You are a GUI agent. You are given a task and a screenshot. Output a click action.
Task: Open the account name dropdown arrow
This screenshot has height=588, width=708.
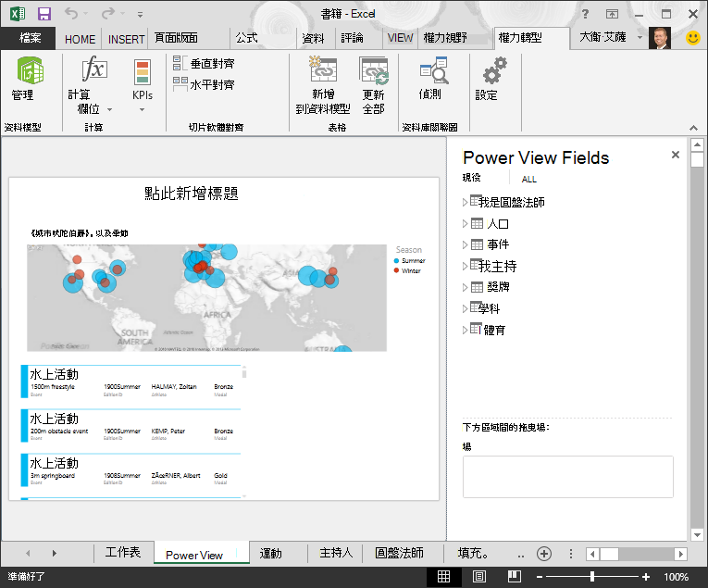point(640,37)
